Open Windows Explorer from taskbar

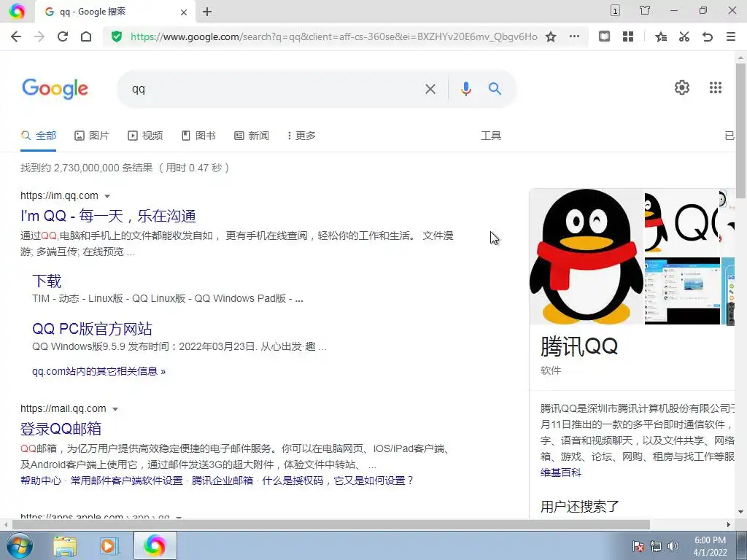point(65,545)
